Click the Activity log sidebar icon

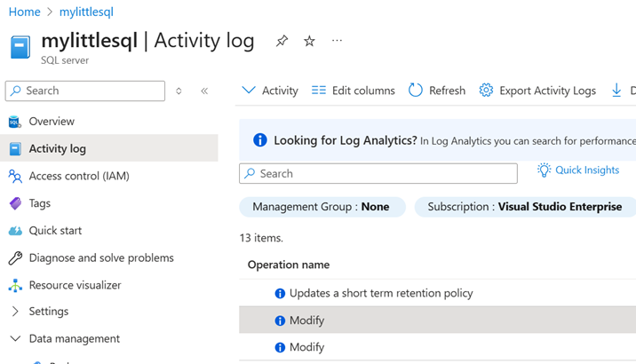[x=15, y=149]
